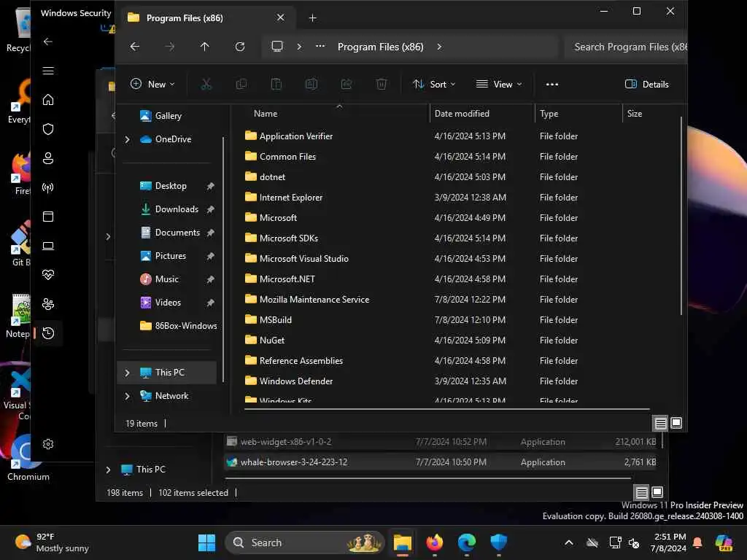Open Device security laptop icon
This screenshot has height=560, width=747.
click(x=48, y=246)
